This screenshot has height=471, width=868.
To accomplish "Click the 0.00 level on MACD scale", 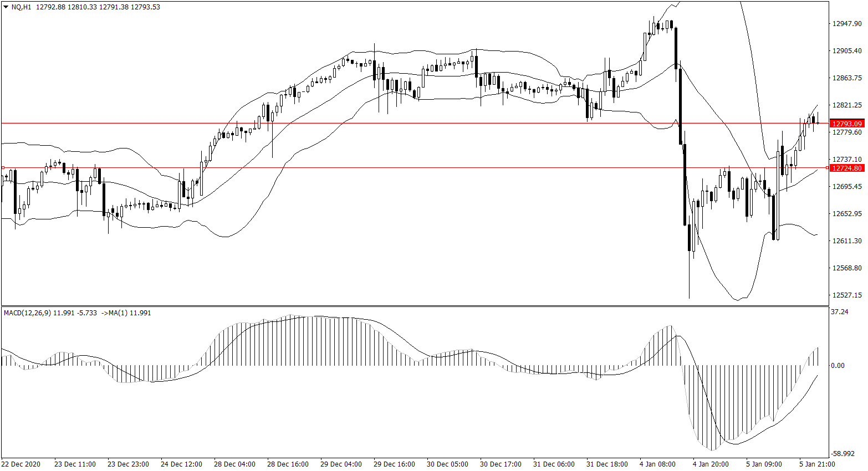I will click(838, 366).
